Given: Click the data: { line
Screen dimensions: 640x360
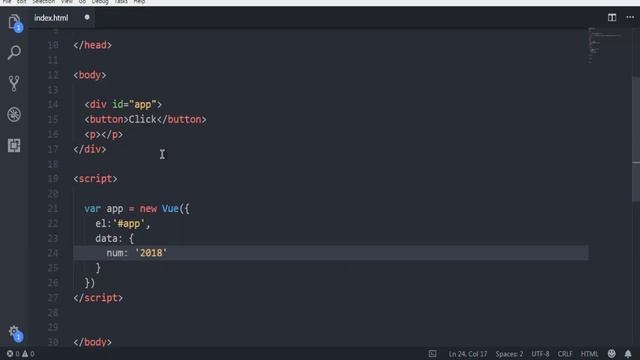Looking at the screenshot, I should (x=115, y=238).
